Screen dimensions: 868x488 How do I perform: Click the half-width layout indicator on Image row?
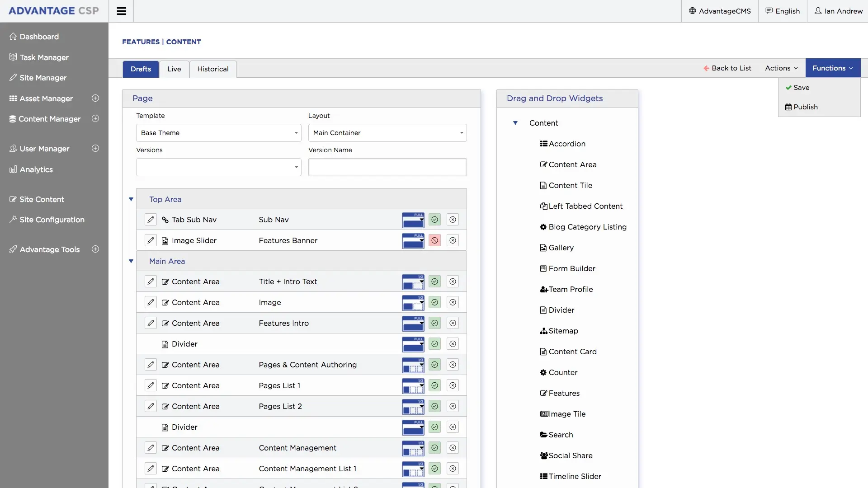[413, 302]
